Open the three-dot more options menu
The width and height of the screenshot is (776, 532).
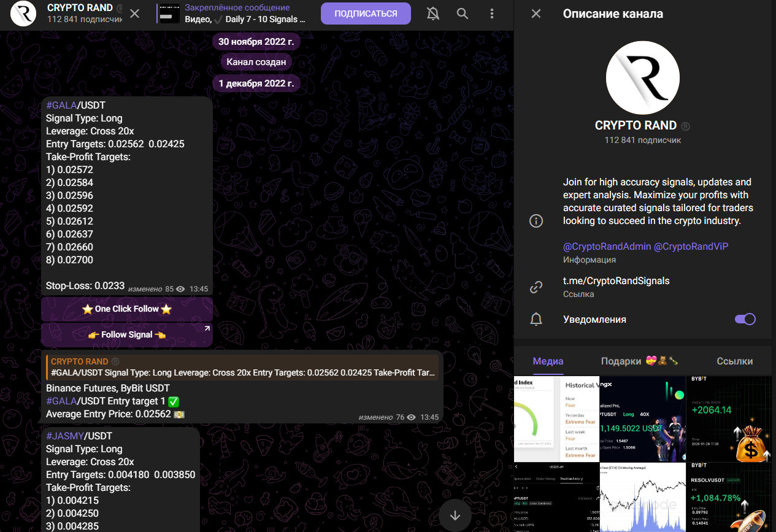pos(492,13)
